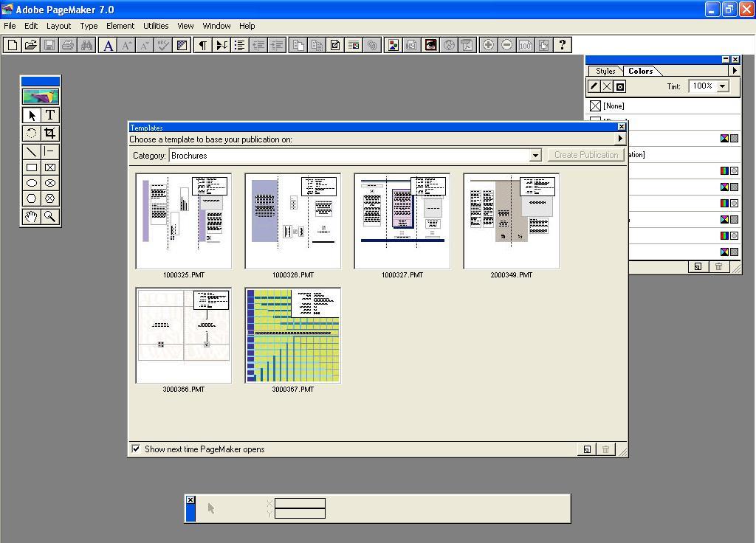Screen dimensions: 756x543
Task: Select template thumbnail 1000325.PMT
Action: point(184,221)
